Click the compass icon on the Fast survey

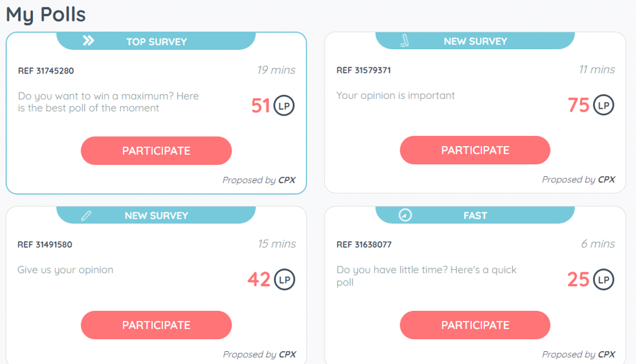click(x=405, y=215)
